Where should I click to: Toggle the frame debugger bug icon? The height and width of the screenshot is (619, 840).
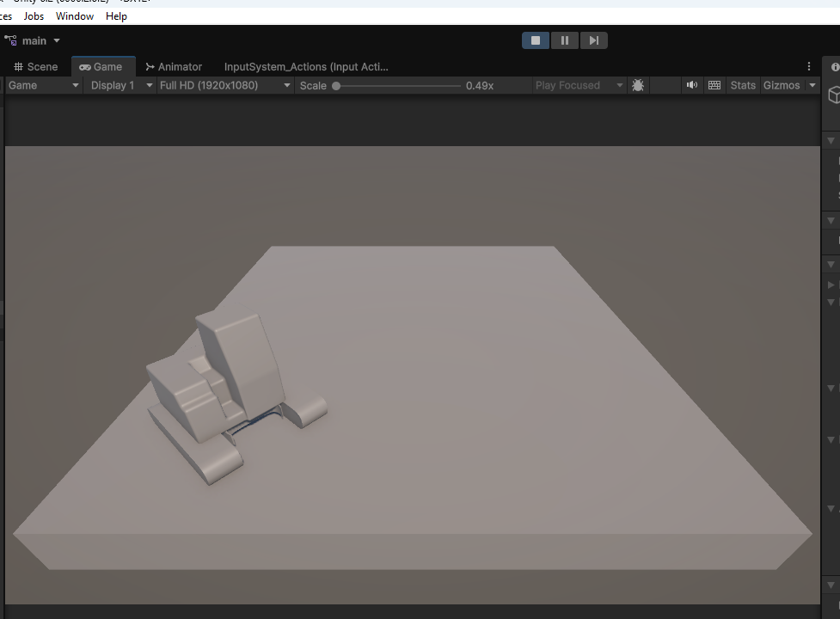(637, 86)
